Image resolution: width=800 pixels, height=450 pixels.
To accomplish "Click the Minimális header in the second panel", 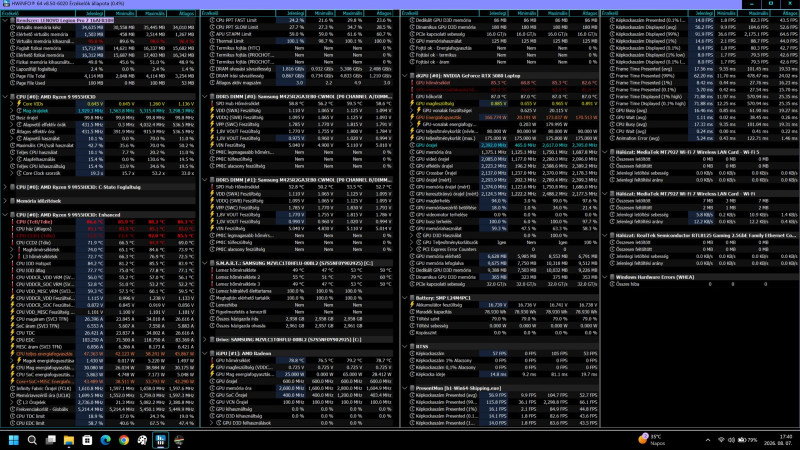I will (x=320, y=13).
